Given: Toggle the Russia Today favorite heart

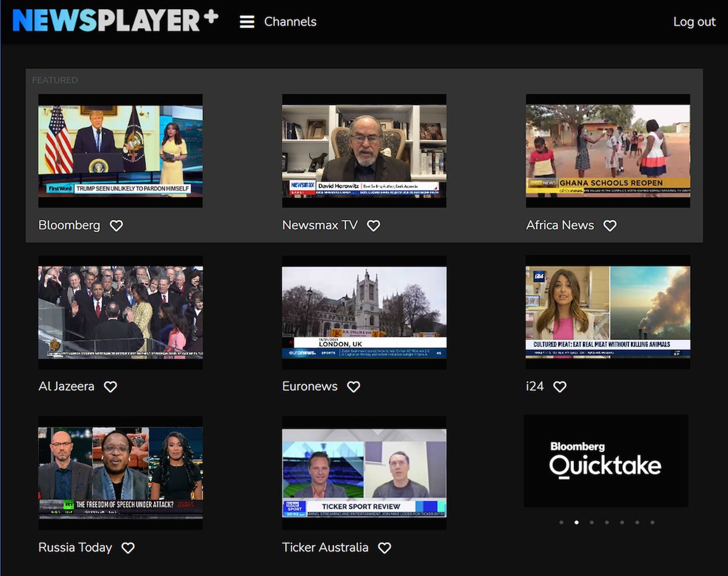Looking at the screenshot, I should tap(128, 547).
